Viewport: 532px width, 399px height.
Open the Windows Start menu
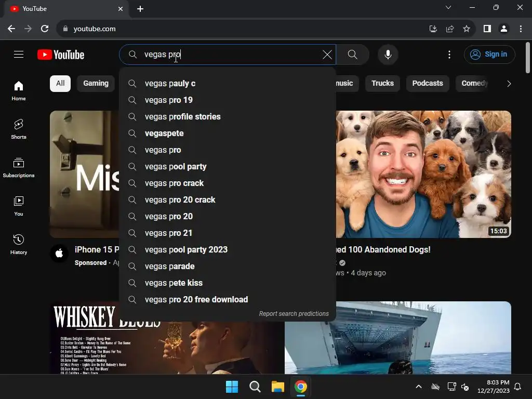click(232, 387)
